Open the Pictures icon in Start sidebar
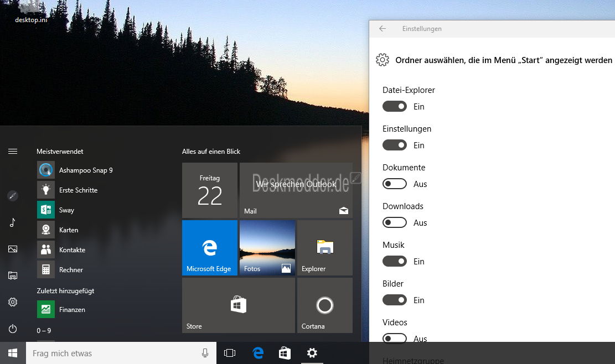The width and height of the screenshot is (615, 364). coord(13,249)
